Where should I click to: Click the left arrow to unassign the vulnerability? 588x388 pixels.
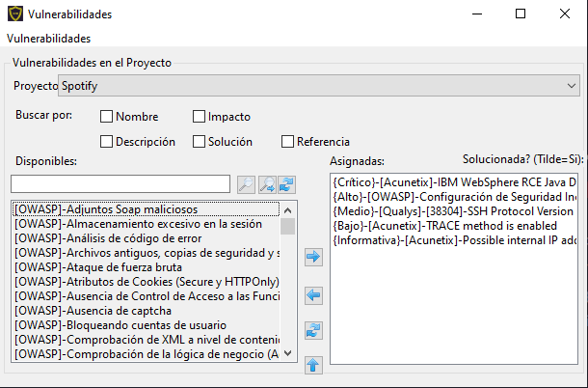point(312,294)
